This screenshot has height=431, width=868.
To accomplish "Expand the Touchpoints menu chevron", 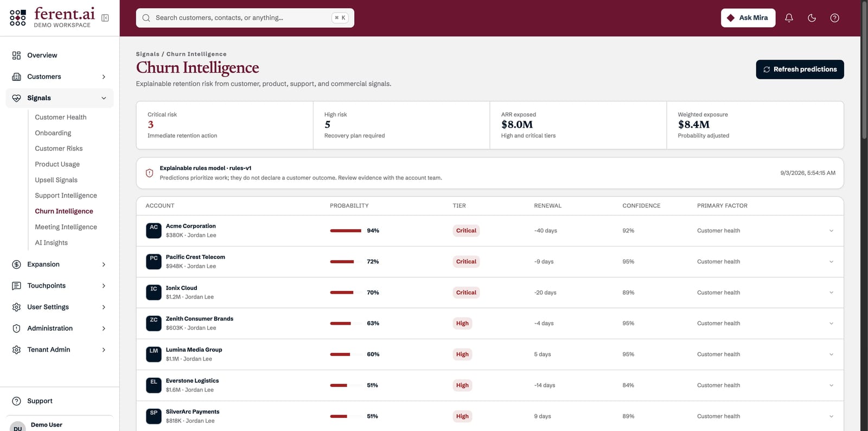I will (104, 286).
